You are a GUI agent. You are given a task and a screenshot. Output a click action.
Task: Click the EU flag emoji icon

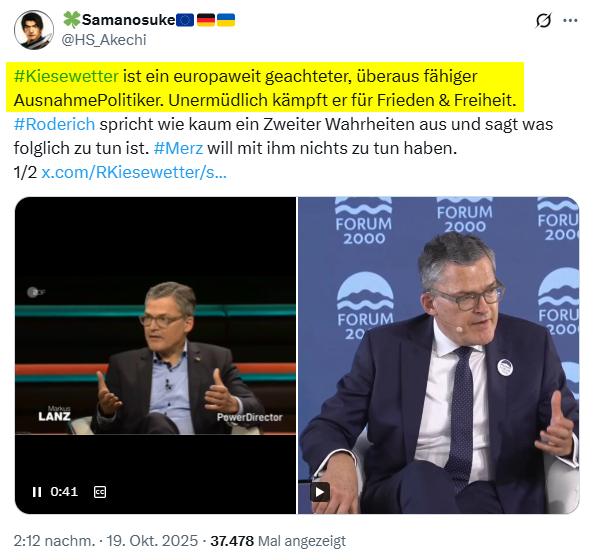coord(185,20)
